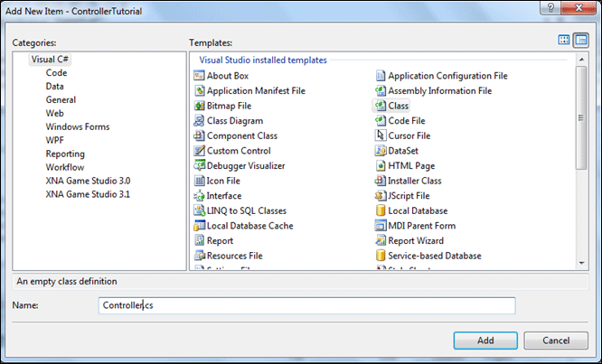The width and height of the screenshot is (602, 364).
Task: Open the Data category
Action: click(x=55, y=87)
